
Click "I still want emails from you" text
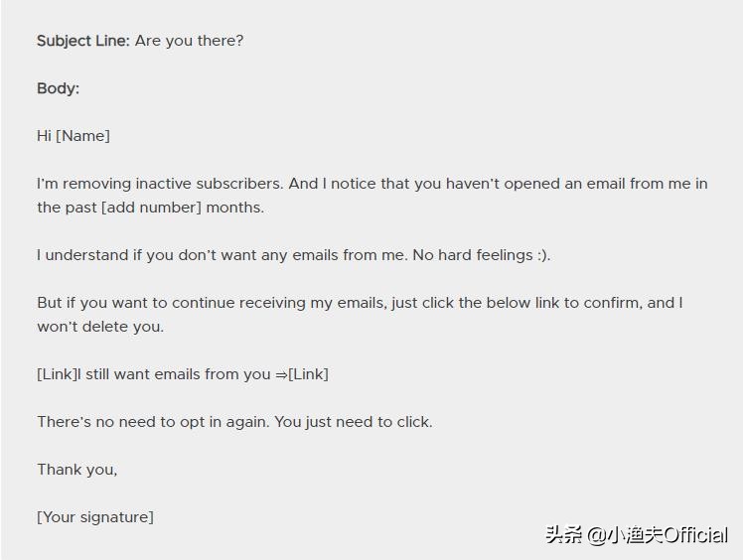(x=174, y=374)
